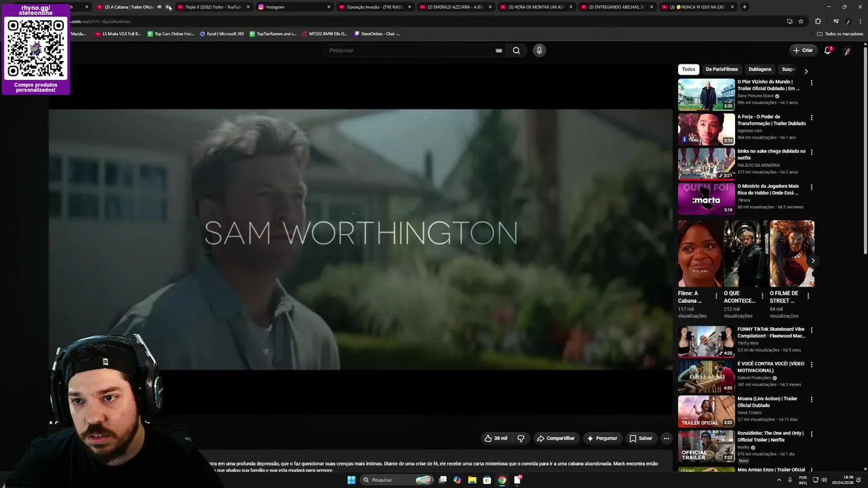The height and width of the screenshot is (488, 868).
Task: Open options for Ronaldinho Netflix trailer
Action: pos(811,434)
